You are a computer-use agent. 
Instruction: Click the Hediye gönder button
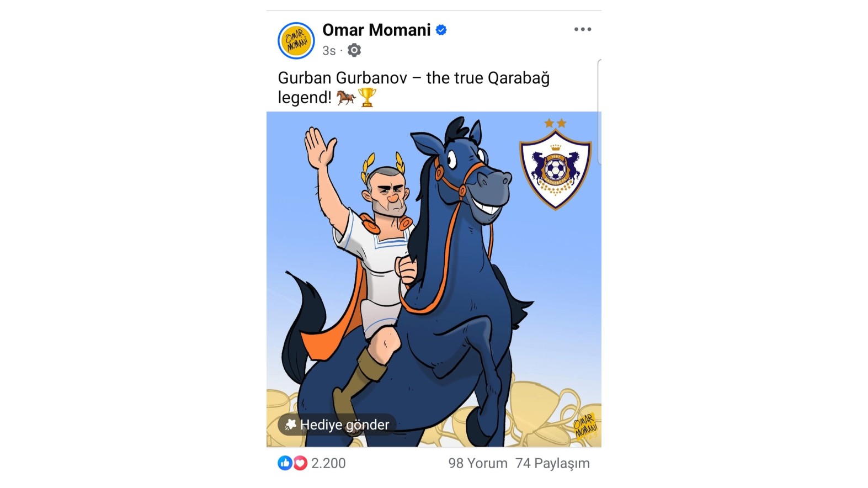(337, 425)
